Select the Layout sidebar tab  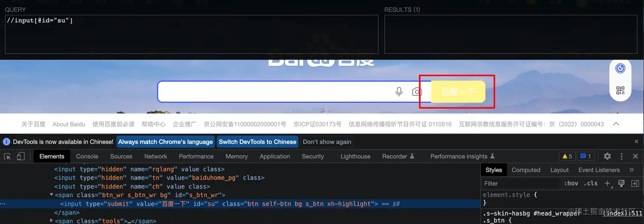(x=559, y=170)
